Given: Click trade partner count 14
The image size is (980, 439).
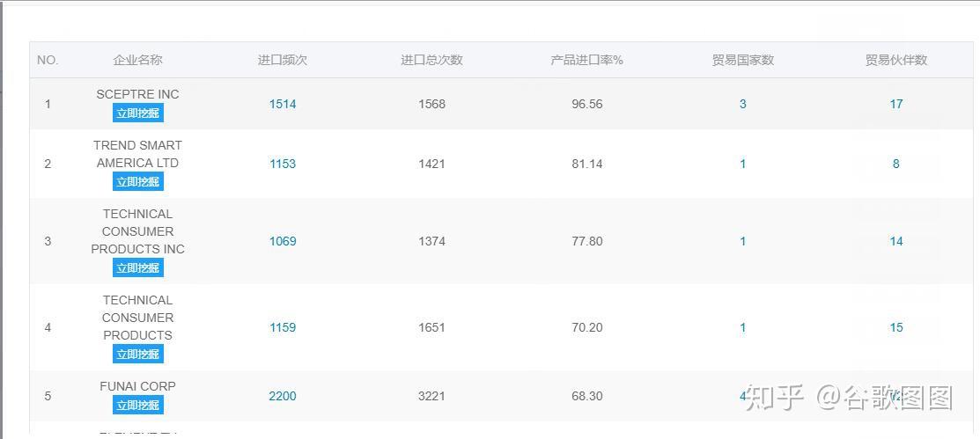Looking at the screenshot, I should [x=896, y=241].
